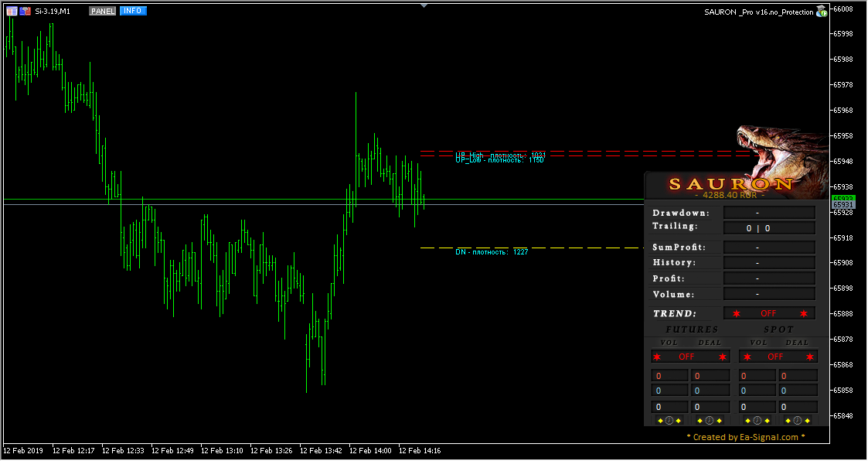Toggle the SPOT OFF switch
Viewport: 868px width, 461px height.
click(x=778, y=357)
